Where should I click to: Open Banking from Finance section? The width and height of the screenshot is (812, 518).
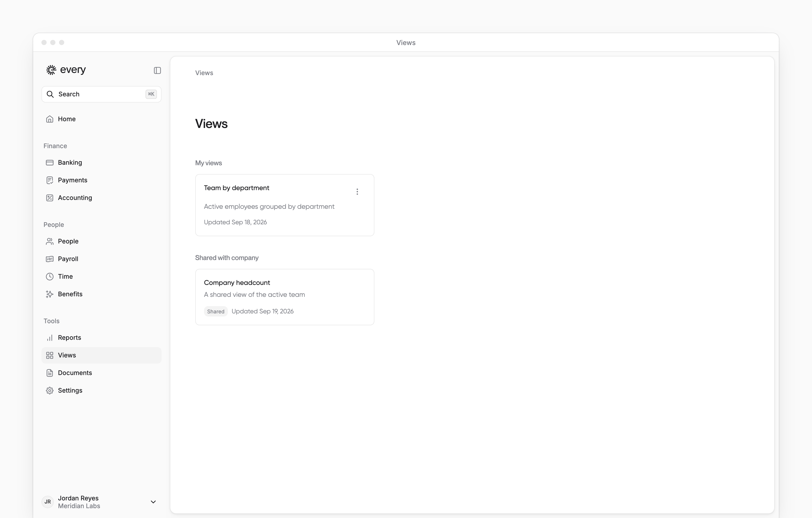click(102, 163)
